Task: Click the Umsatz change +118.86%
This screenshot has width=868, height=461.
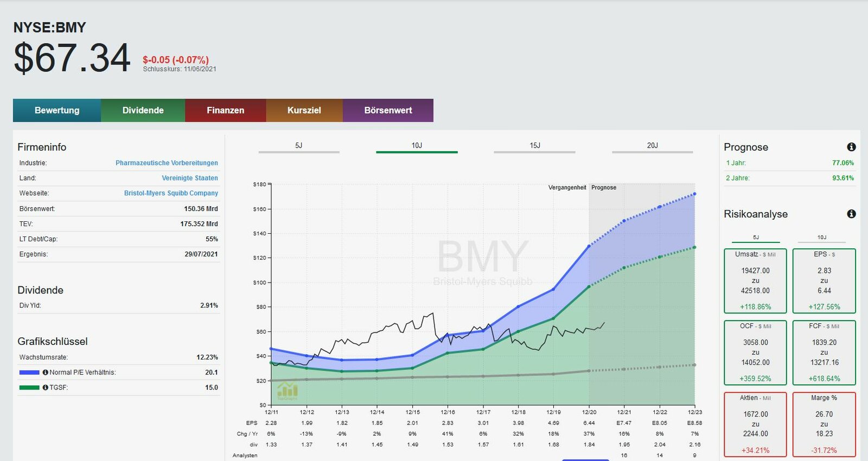Action: [x=755, y=307]
